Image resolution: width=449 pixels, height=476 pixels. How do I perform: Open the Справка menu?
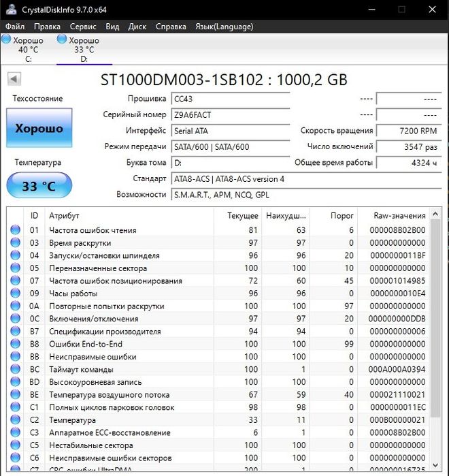point(171,27)
